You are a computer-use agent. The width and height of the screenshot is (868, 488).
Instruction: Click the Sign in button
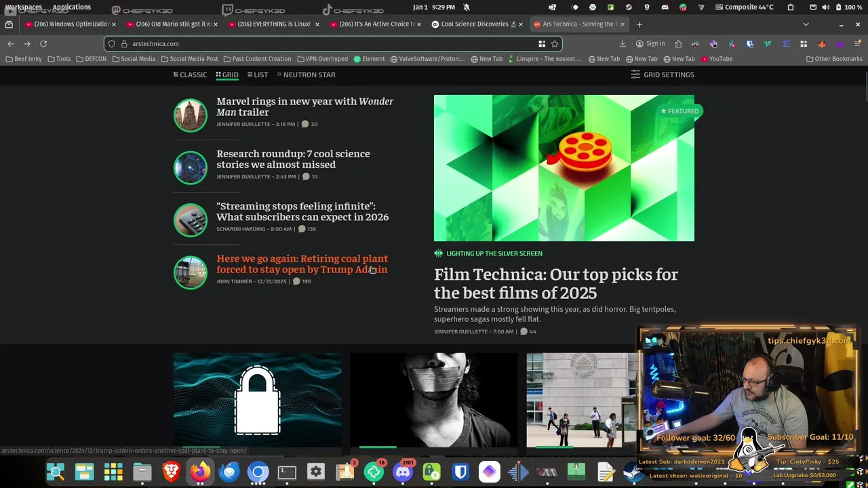point(650,43)
